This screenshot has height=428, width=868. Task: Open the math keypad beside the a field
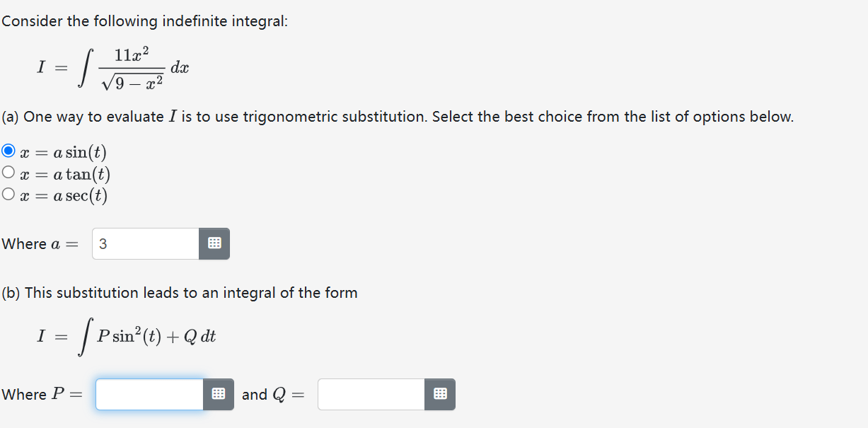pos(214,243)
